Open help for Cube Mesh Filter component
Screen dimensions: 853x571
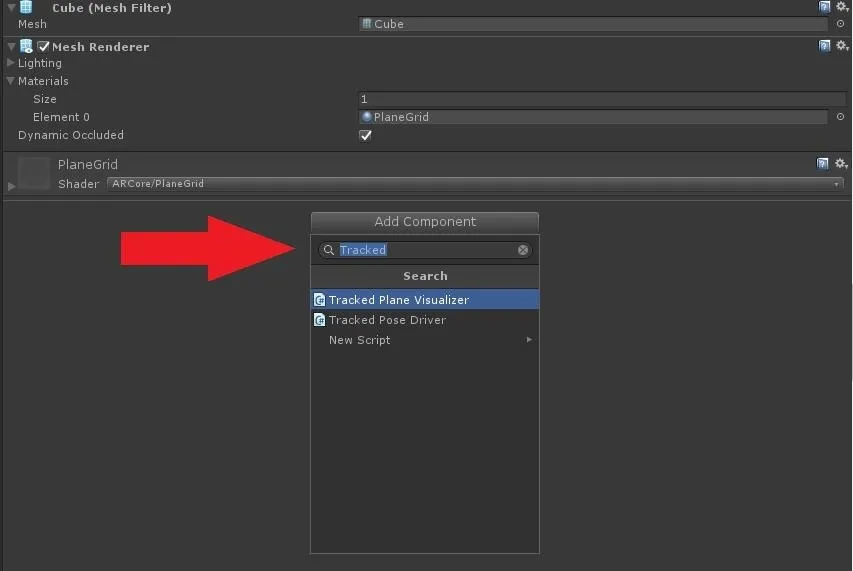pos(824,7)
